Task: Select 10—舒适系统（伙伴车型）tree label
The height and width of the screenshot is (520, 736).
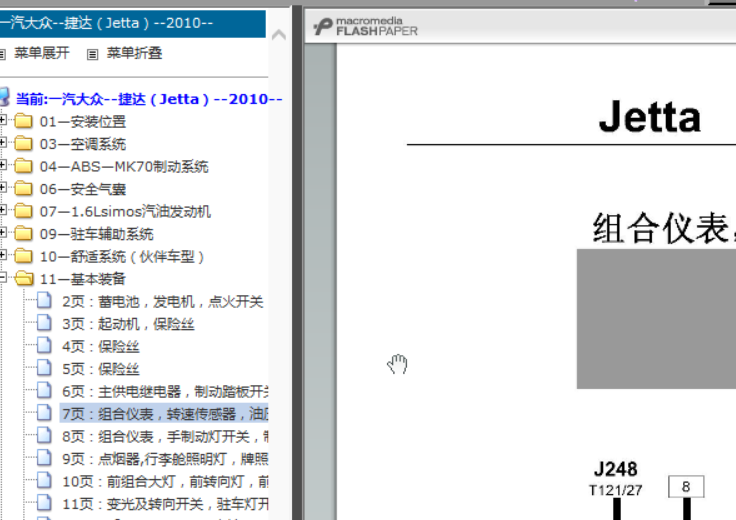Action: coord(122,257)
